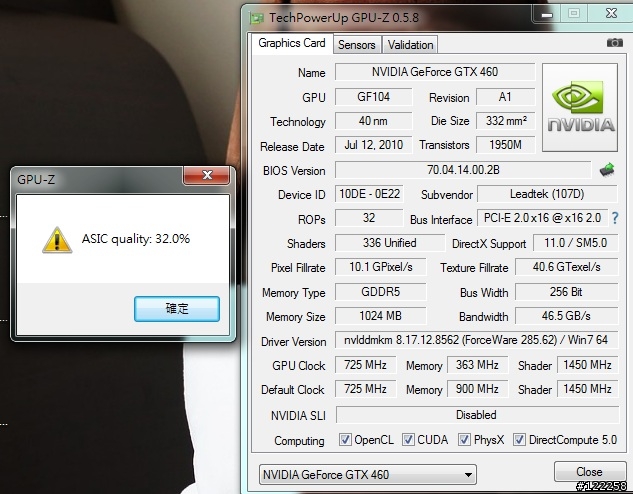Click the NVIDIA SLI field showing Disabled
The image size is (633, 494).
click(x=477, y=415)
